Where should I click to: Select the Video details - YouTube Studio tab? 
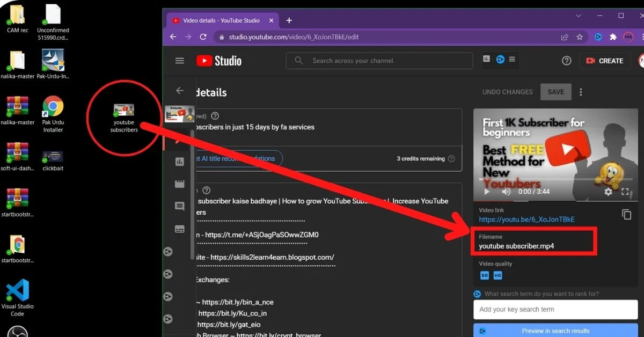pyautogui.click(x=222, y=20)
